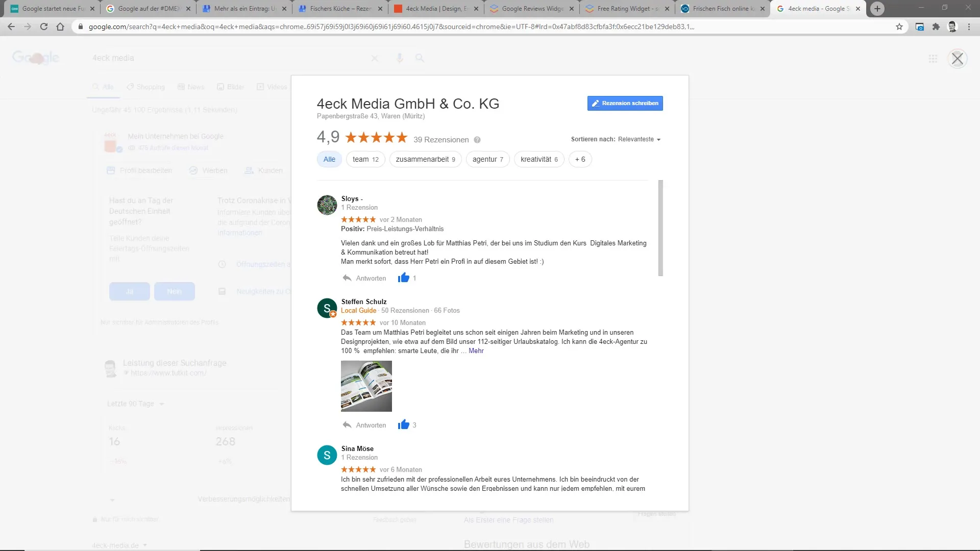Viewport: 980px width, 551px height.
Task: Switch to Google auf der #DMEX tab
Action: [x=148, y=9]
